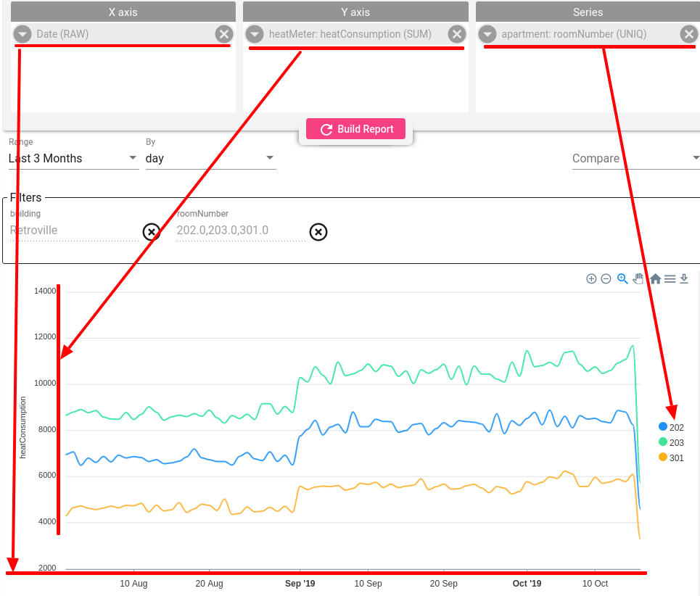This screenshot has width=700, height=596.
Task: Clear the roomNumber filter
Action: 318,232
